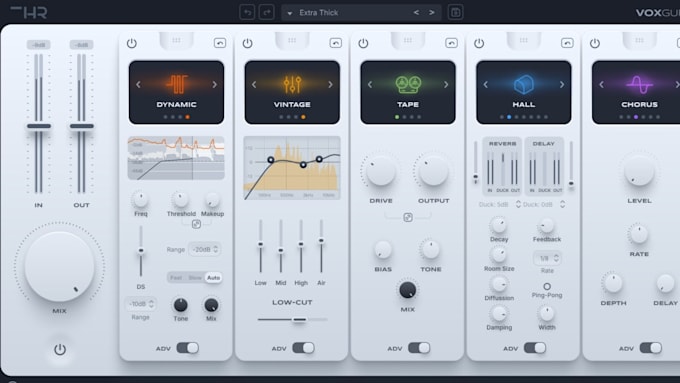Toggle the Chorus module ADV switch
Image resolution: width=680 pixels, height=383 pixels.
651,348
